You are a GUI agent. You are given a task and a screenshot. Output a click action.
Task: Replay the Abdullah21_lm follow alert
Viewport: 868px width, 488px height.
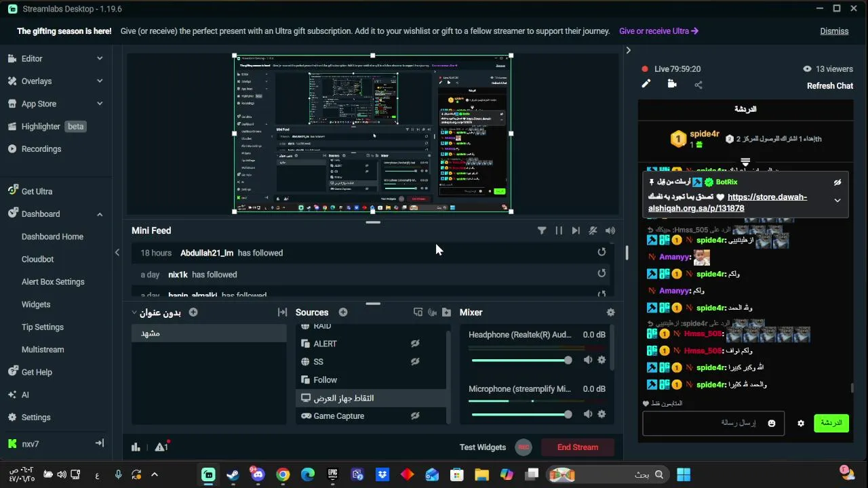(x=601, y=252)
